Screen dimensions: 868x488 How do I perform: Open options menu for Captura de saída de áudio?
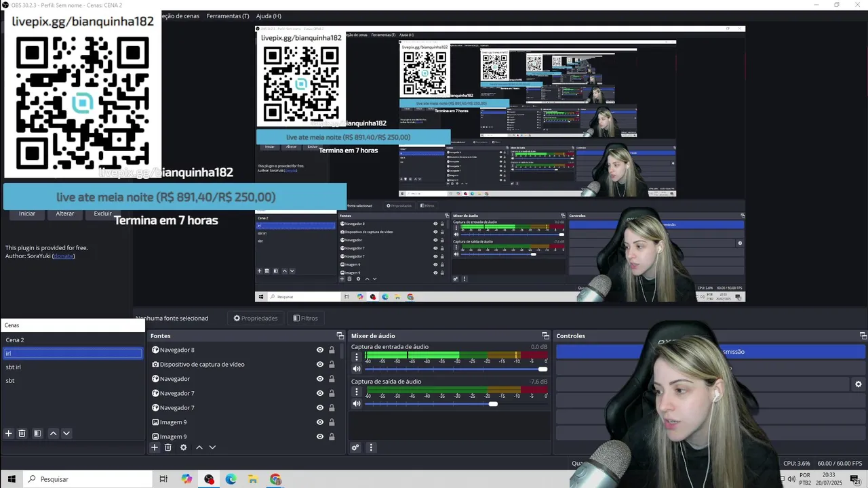tap(357, 391)
